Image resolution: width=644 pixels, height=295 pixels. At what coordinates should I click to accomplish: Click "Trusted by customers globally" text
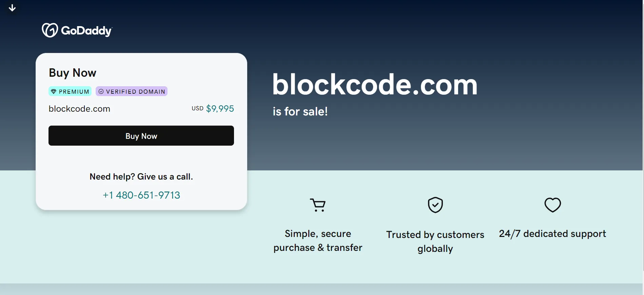point(435,242)
